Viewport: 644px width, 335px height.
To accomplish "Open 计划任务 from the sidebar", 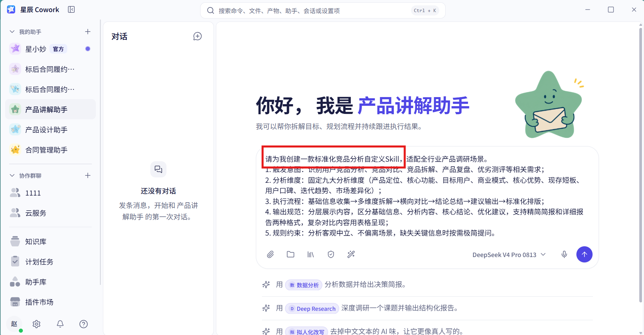I will (x=50, y=262).
